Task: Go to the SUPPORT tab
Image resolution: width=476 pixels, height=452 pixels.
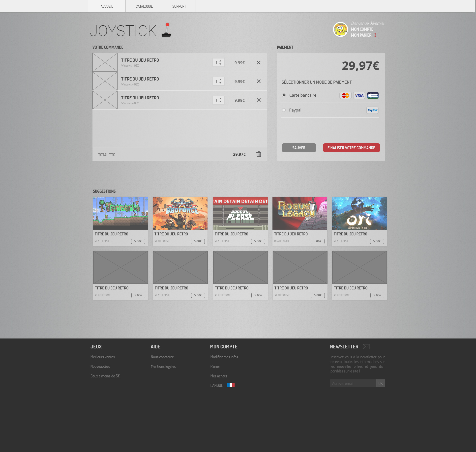Action: coord(179,6)
